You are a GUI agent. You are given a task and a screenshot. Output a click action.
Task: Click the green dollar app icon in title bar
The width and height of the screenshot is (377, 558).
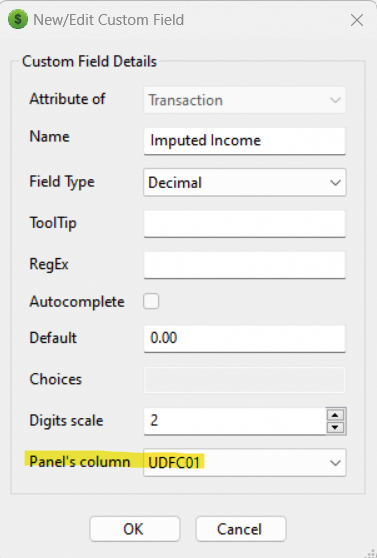coord(18,19)
